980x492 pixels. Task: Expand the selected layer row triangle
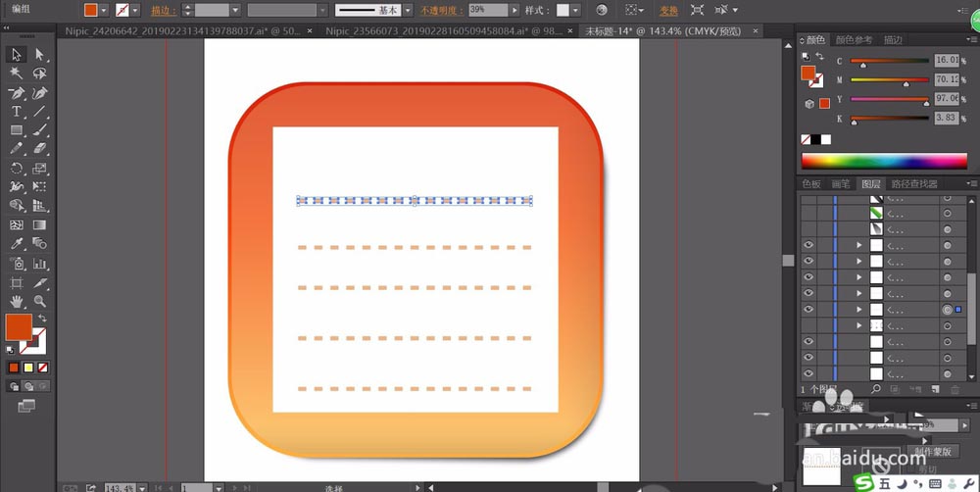click(x=858, y=310)
